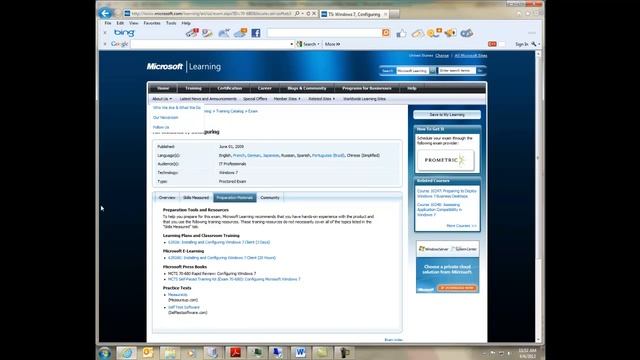The width and height of the screenshot is (640, 360).
Task: Open the browser Help menu
Action: tap(186, 23)
